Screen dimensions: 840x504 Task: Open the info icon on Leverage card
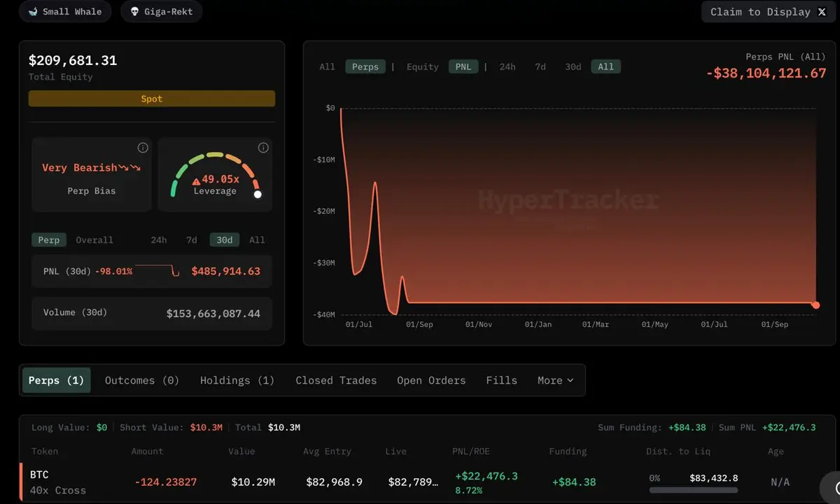pyautogui.click(x=263, y=148)
